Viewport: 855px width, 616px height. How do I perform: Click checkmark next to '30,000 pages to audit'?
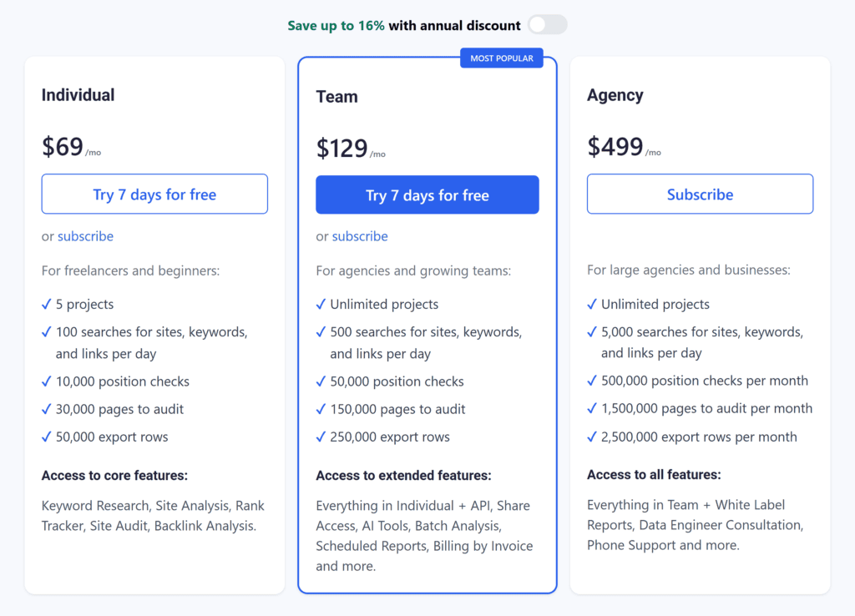click(x=47, y=409)
